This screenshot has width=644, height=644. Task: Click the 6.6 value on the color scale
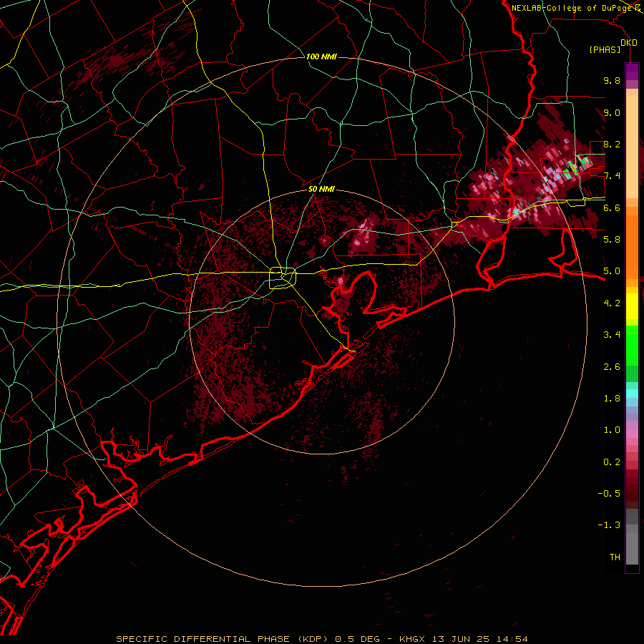click(612, 208)
